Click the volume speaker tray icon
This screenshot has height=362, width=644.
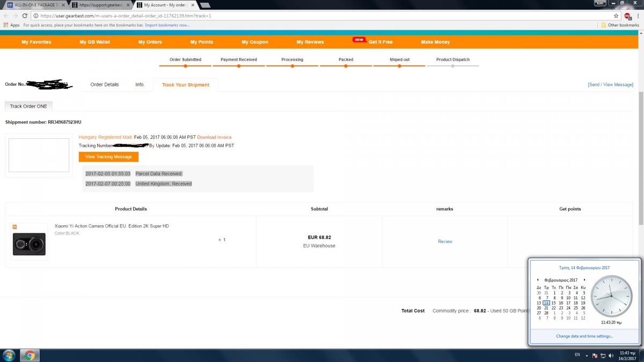(610, 355)
